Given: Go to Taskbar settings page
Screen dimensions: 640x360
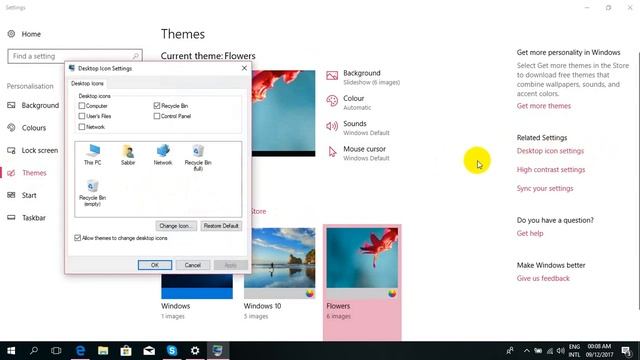Looking at the screenshot, I should click(33, 218).
